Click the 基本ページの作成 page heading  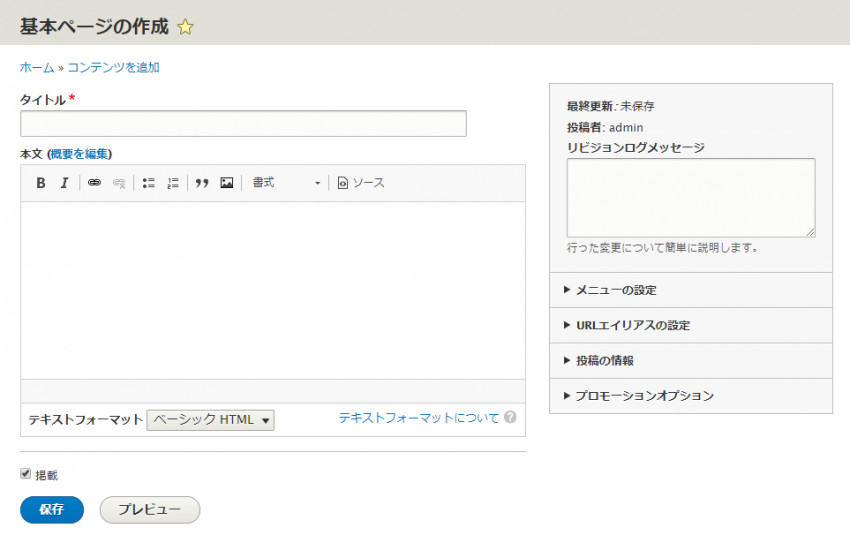pos(94,27)
